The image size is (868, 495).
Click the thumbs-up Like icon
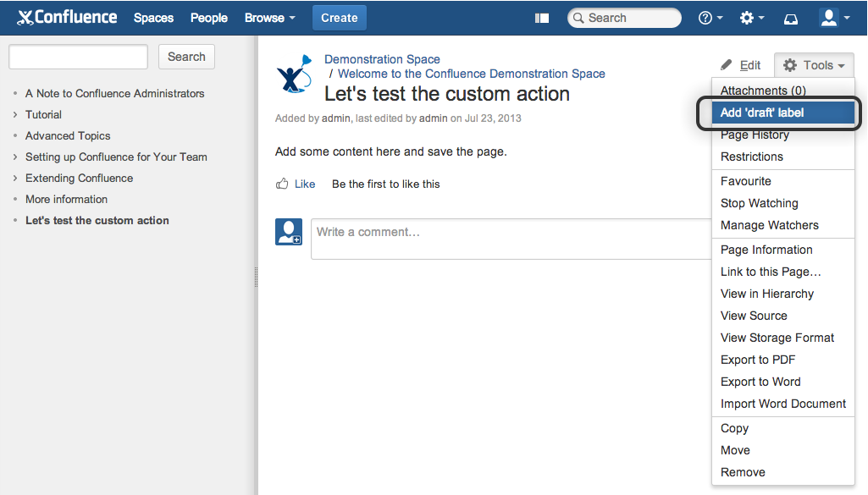[282, 184]
